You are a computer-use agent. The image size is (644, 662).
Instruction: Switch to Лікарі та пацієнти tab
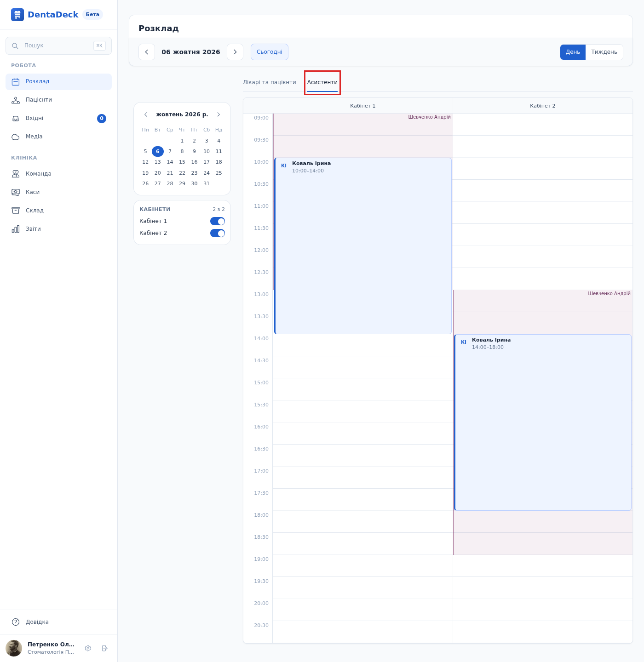(270, 82)
